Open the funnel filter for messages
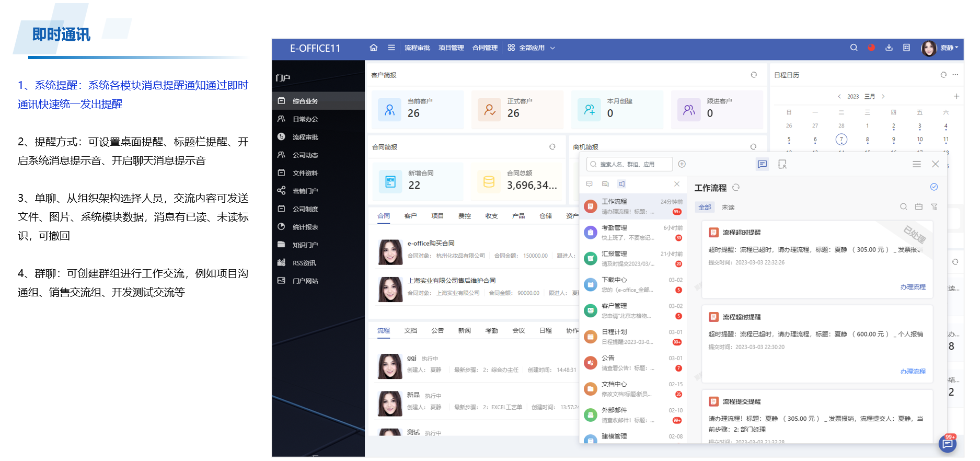Image resolution: width=980 pixels, height=461 pixels. point(935,207)
